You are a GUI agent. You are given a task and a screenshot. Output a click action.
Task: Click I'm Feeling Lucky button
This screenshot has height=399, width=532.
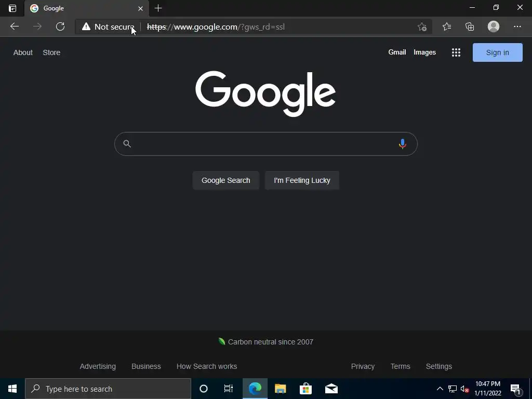pyautogui.click(x=302, y=180)
